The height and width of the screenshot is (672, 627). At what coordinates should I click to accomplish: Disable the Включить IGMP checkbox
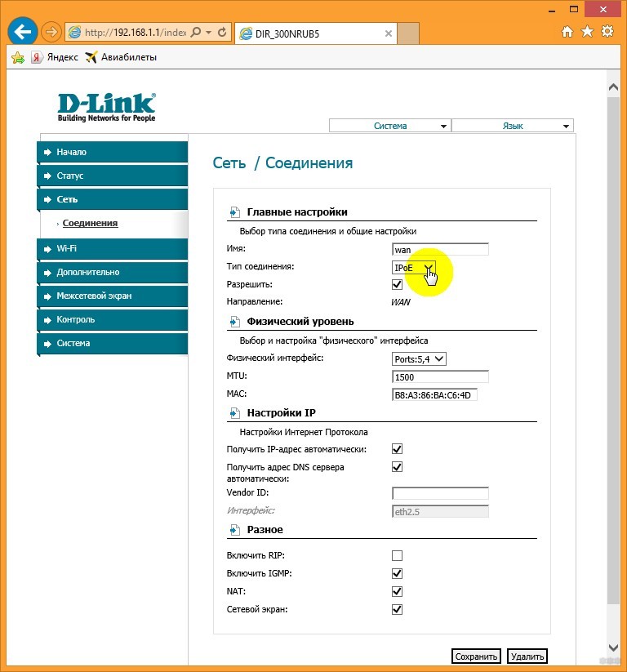tap(397, 574)
